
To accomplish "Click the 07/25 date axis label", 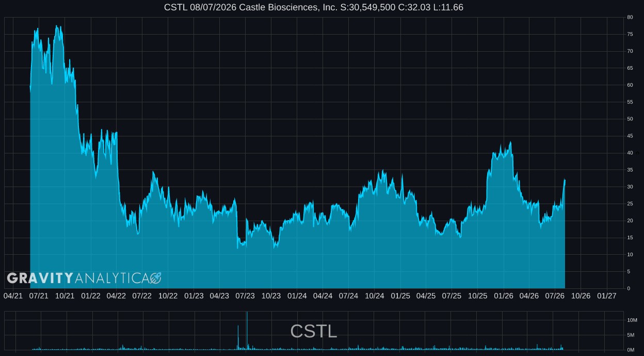I will 452,296.
